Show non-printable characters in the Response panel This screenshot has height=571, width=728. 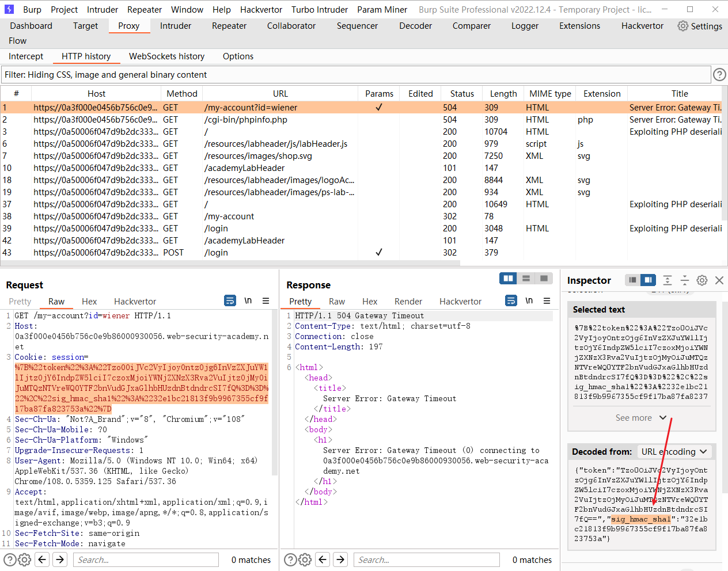(529, 300)
